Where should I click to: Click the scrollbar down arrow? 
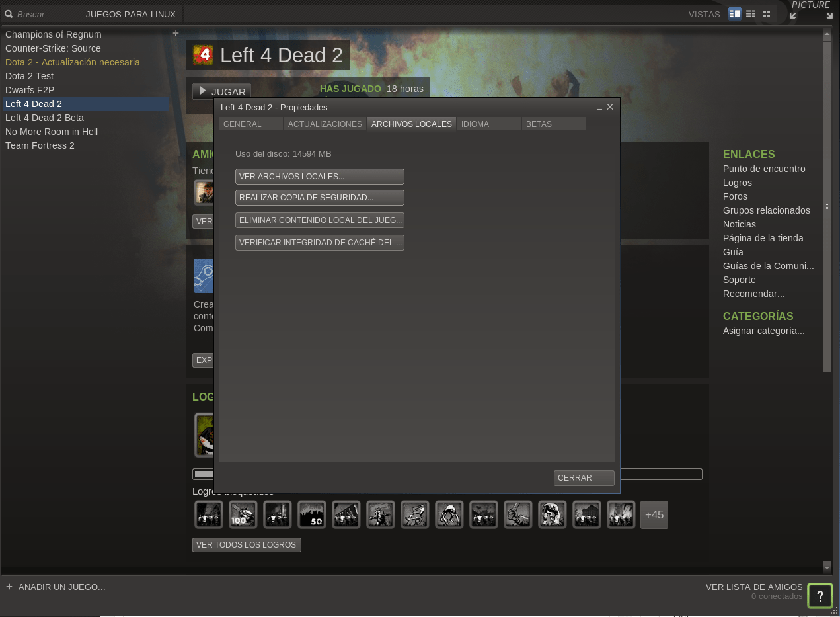click(x=827, y=567)
